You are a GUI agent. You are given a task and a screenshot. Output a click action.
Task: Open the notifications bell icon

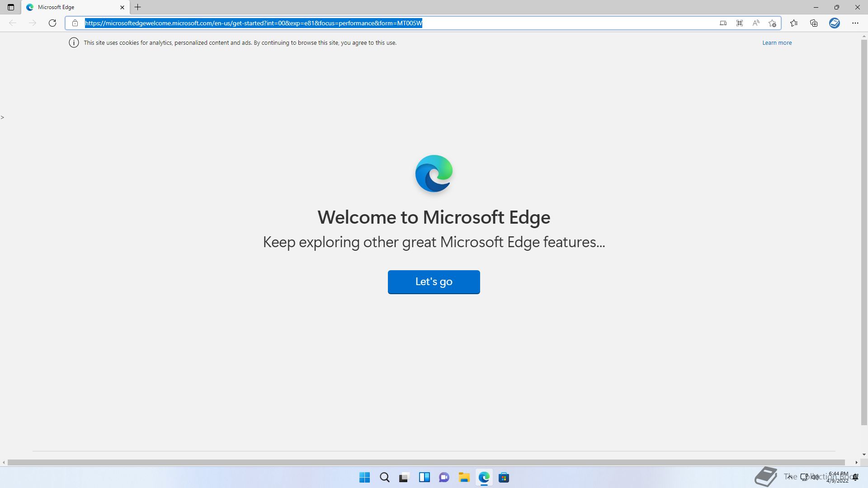[x=855, y=477]
